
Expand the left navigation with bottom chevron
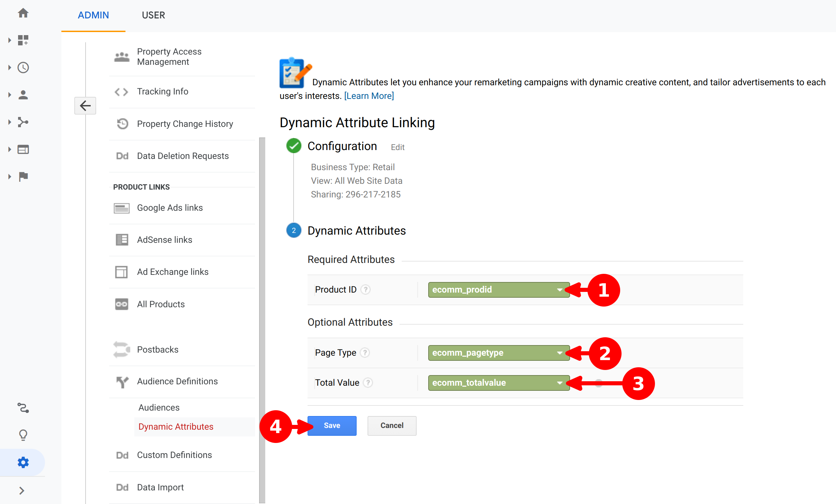pos(22,490)
